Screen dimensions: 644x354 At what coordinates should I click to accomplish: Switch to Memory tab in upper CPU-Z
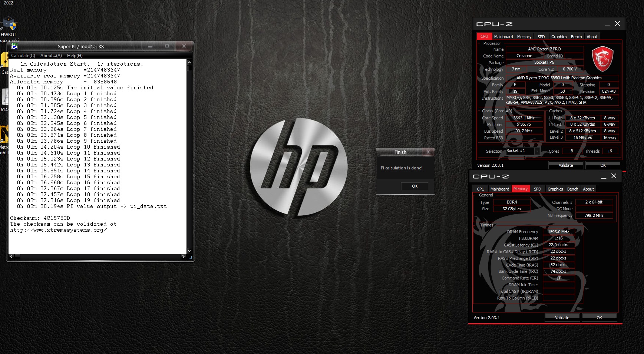[x=524, y=37]
